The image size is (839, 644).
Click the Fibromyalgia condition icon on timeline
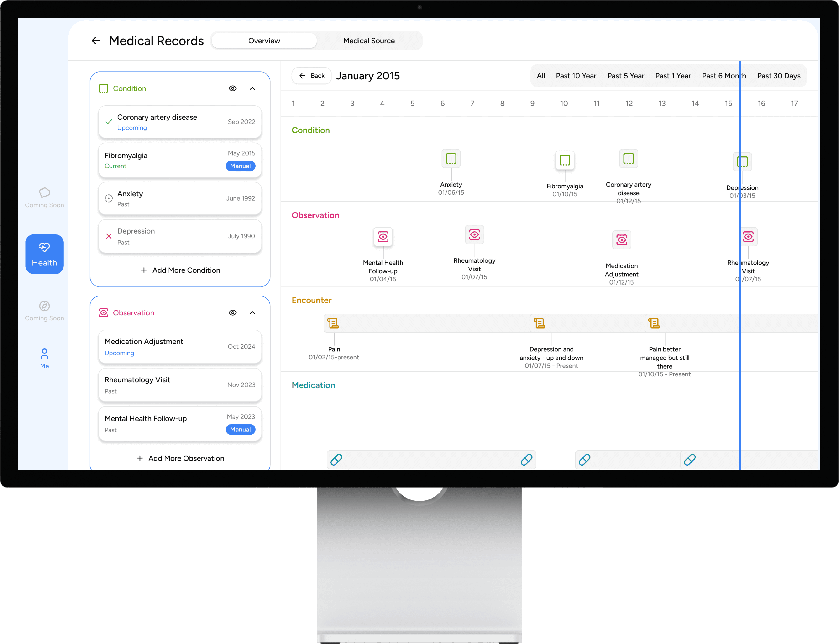click(564, 160)
